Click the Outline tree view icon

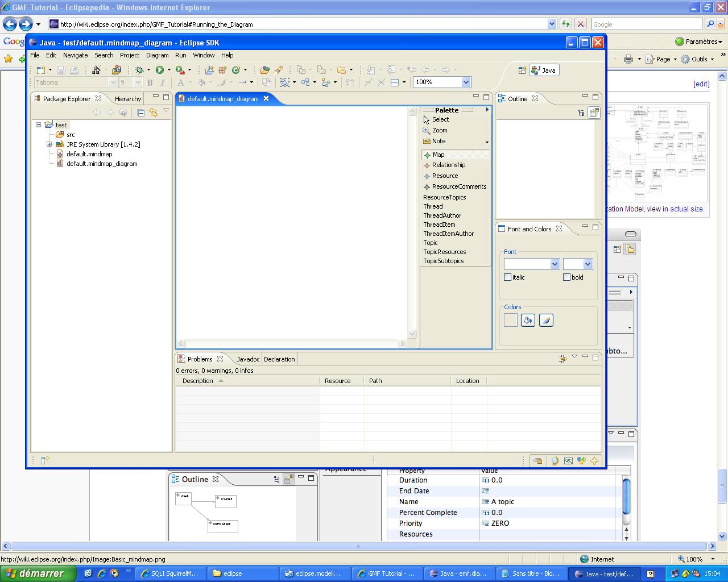click(581, 113)
